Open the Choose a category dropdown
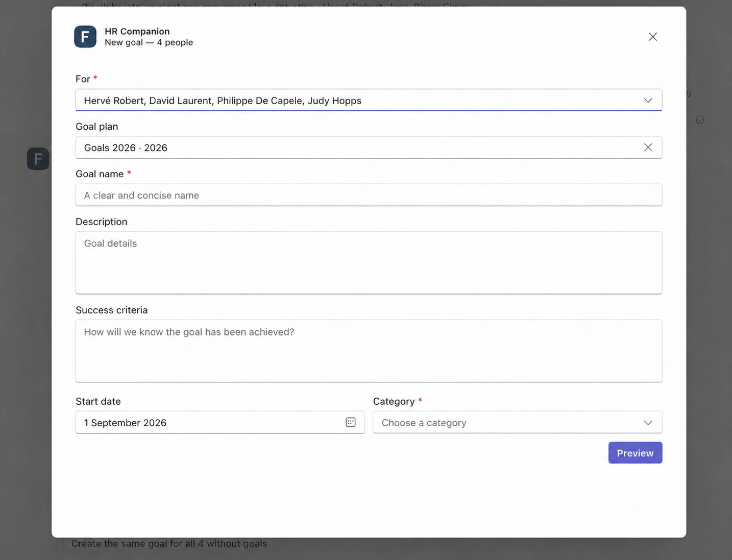The width and height of the screenshot is (732, 560). (518, 422)
